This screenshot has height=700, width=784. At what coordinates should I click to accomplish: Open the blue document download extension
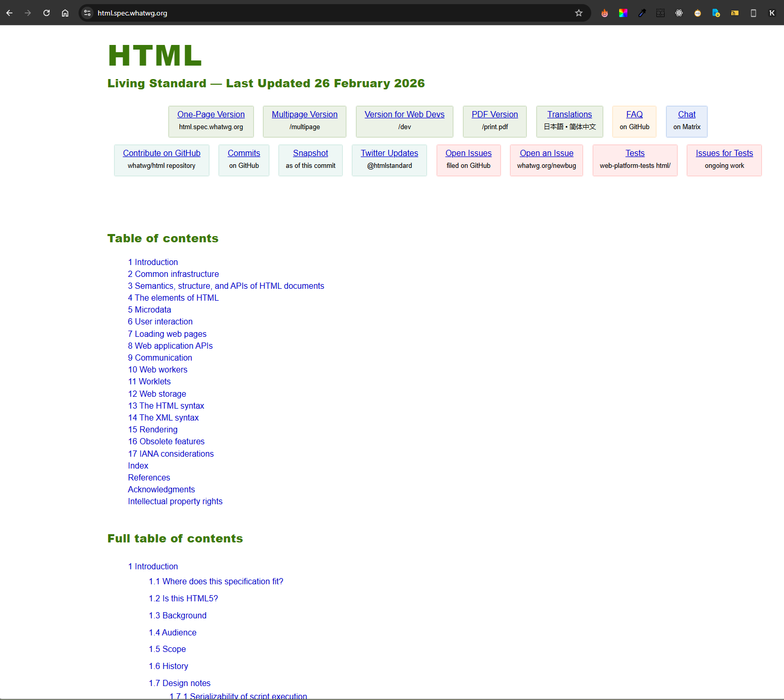[x=716, y=13]
